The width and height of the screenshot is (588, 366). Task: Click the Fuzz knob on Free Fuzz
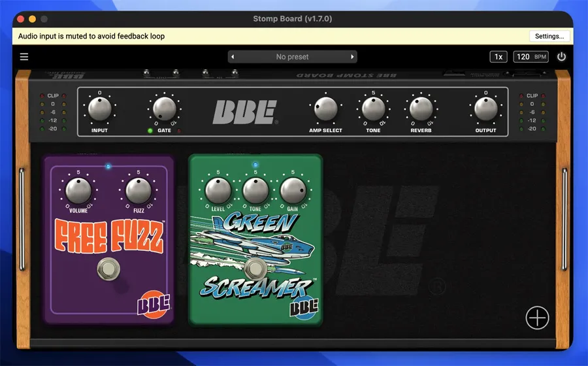click(x=138, y=190)
